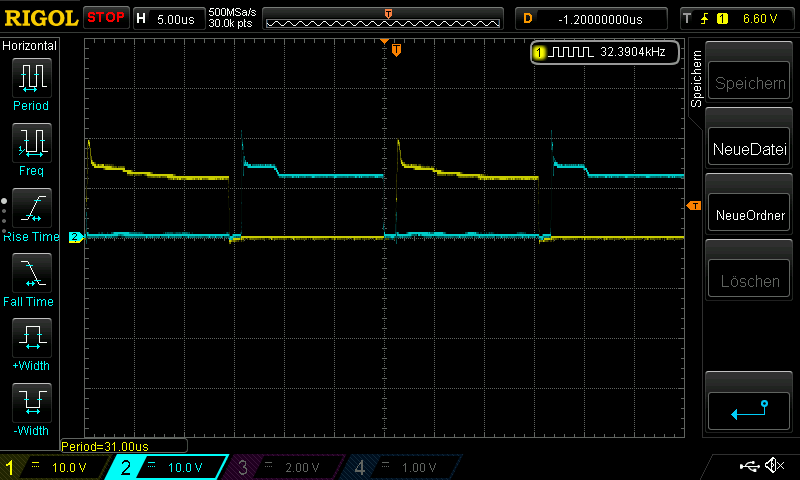Click the trigger source channel 1 badge
The height and width of the screenshot is (480, 800).
pos(722,19)
